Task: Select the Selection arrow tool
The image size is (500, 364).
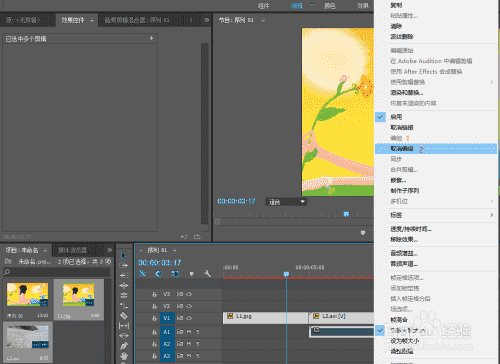Action: coord(124,256)
